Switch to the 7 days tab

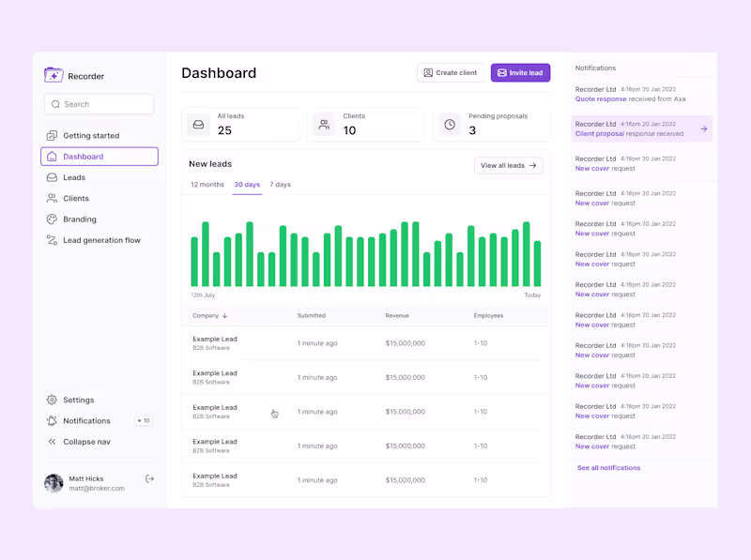[280, 185]
